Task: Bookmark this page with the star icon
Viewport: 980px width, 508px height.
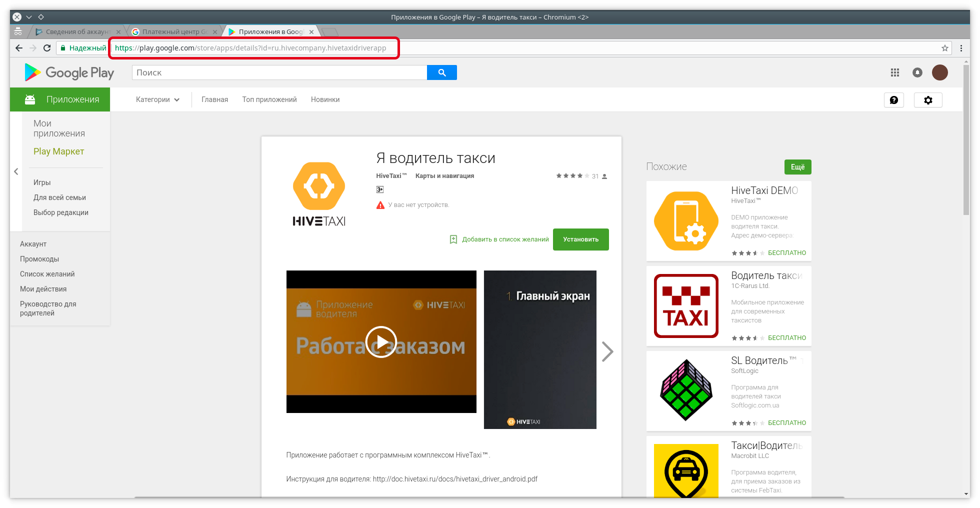Action: coord(945,48)
